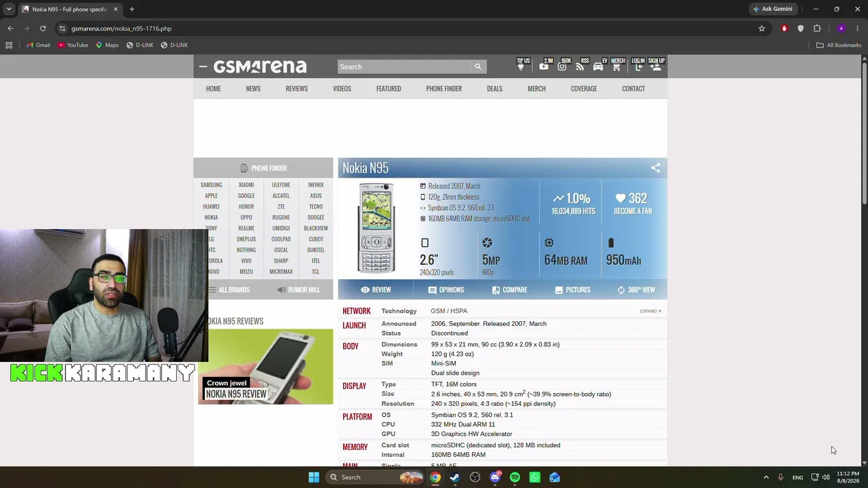Open Steam from the taskbar
The height and width of the screenshot is (488, 868).
[x=455, y=477]
